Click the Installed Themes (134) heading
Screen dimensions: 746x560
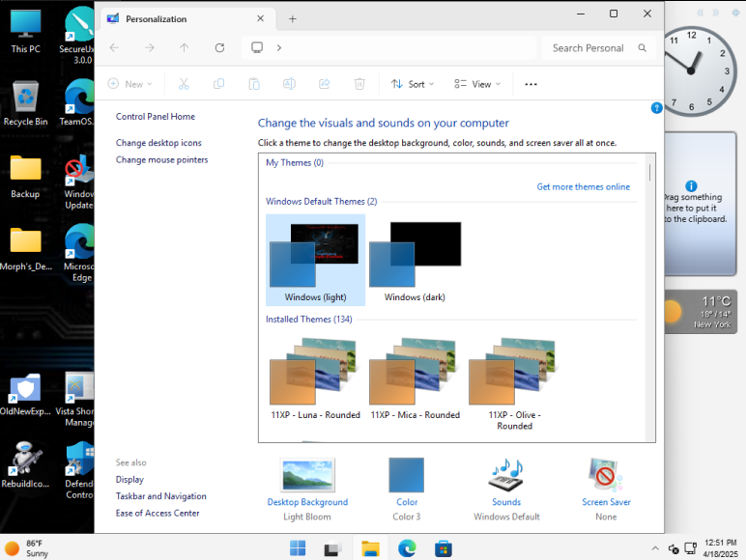309,320
